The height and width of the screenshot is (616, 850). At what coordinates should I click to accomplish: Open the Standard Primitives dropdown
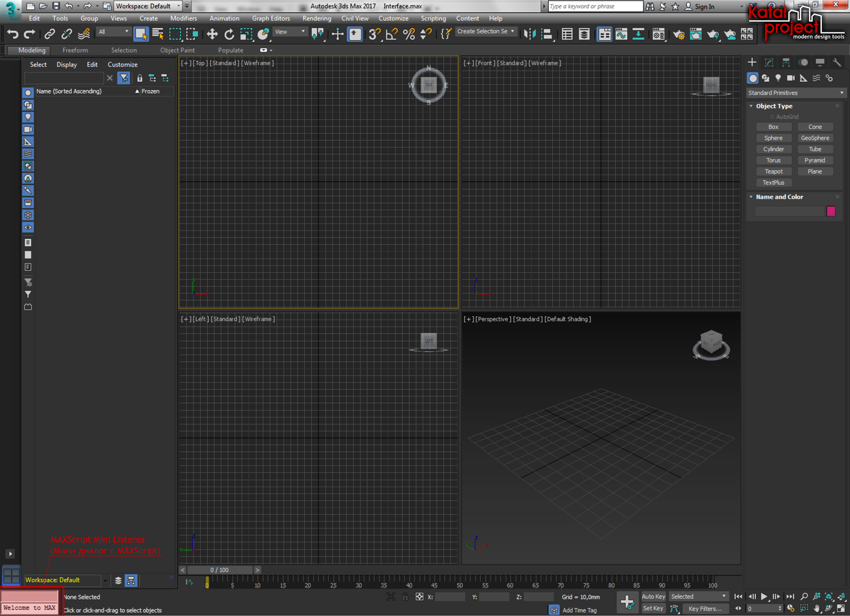coord(795,93)
